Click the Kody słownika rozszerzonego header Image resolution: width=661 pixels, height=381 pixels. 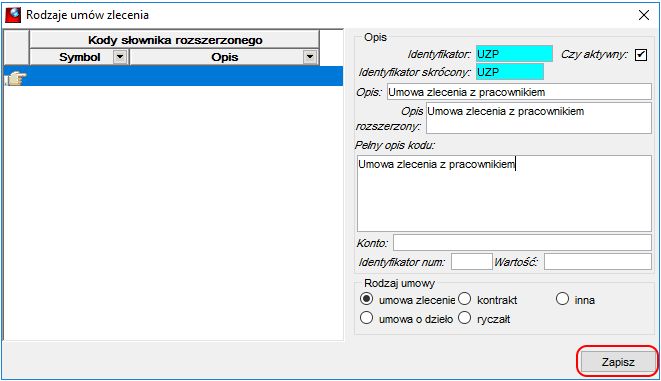[175, 40]
